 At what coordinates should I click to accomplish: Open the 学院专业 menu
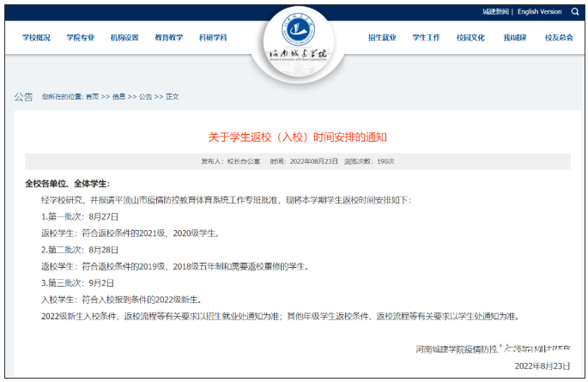(x=81, y=38)
